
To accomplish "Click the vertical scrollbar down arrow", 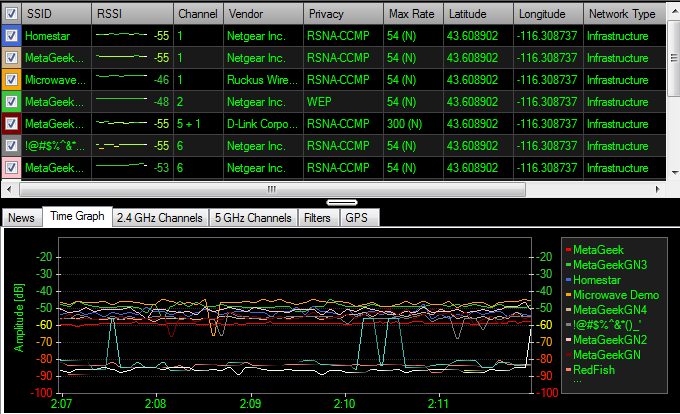I will pyautogui.click(x=674, y=173).
